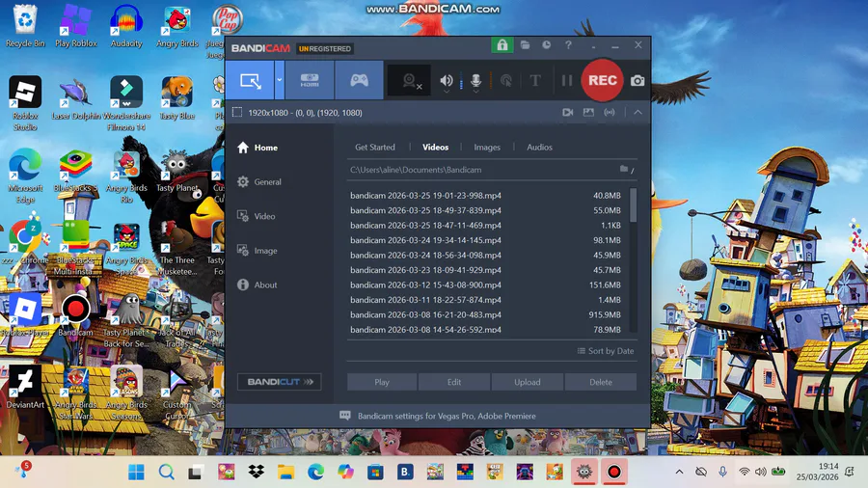Start recording with the REC button
Image resolution: width=868 pixels, height=488 pixels.
602,80
